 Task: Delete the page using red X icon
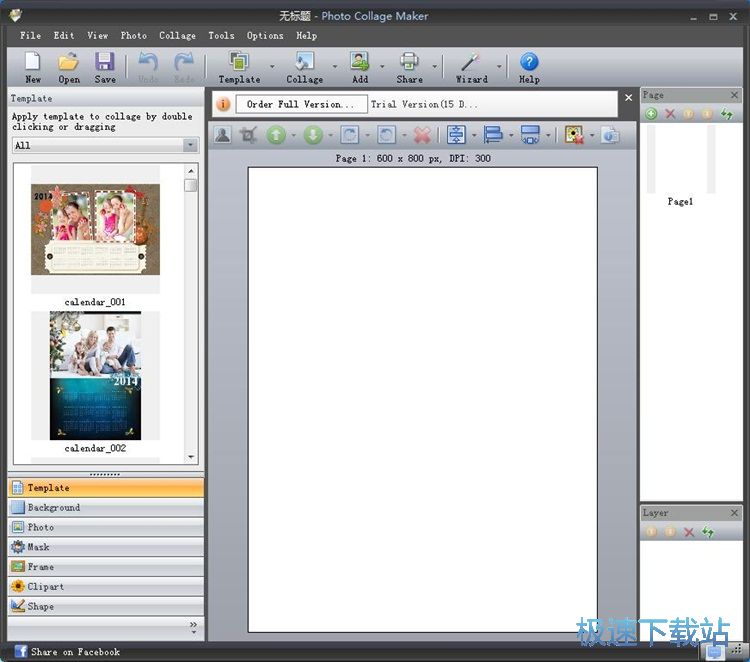coord(670,115)
